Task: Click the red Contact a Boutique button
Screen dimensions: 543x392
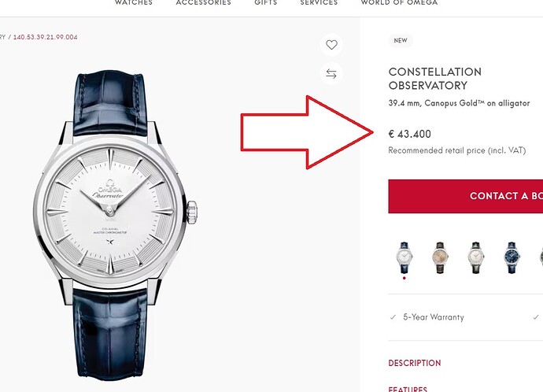Action: point(466,196)
